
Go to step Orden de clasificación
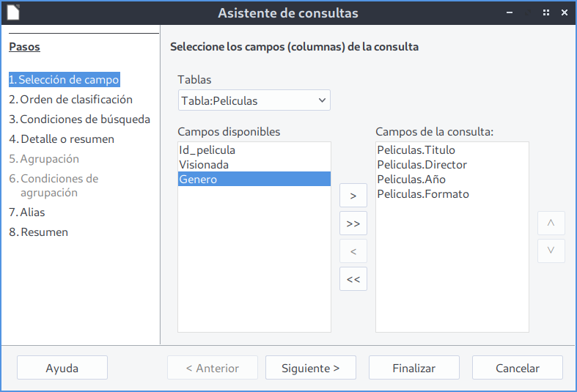coord(70,99)
